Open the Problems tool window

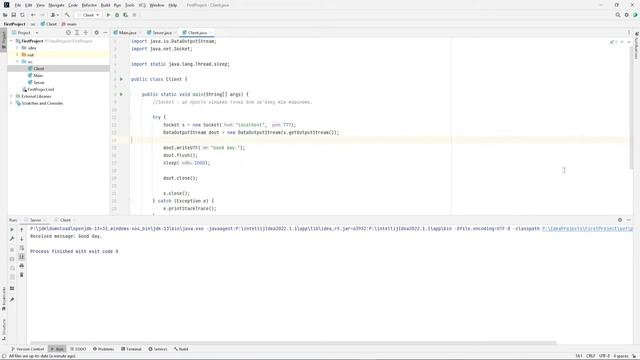(x=104, y=349)
